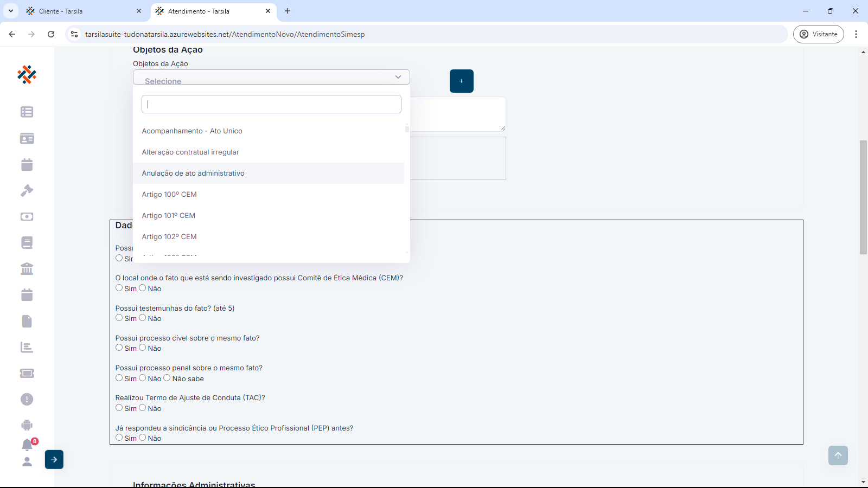Screen dimensions: 868x488
Task: Click the page vertical scrollbar thumb
Action: (863, 197)
